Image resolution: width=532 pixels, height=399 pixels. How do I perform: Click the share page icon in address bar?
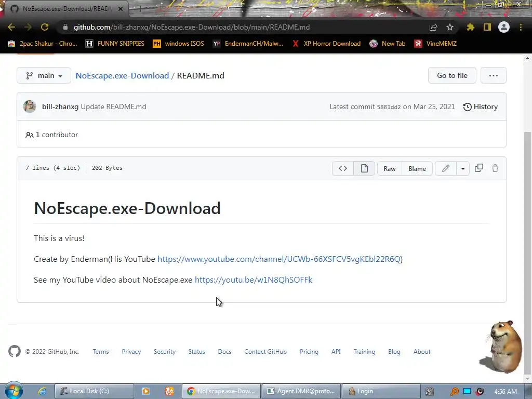coord(433,27)
